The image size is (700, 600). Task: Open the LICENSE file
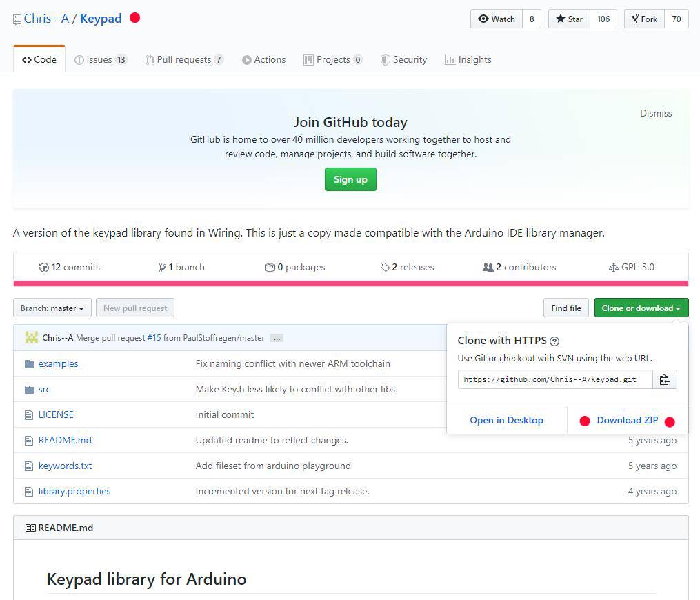tap(56, 415)
